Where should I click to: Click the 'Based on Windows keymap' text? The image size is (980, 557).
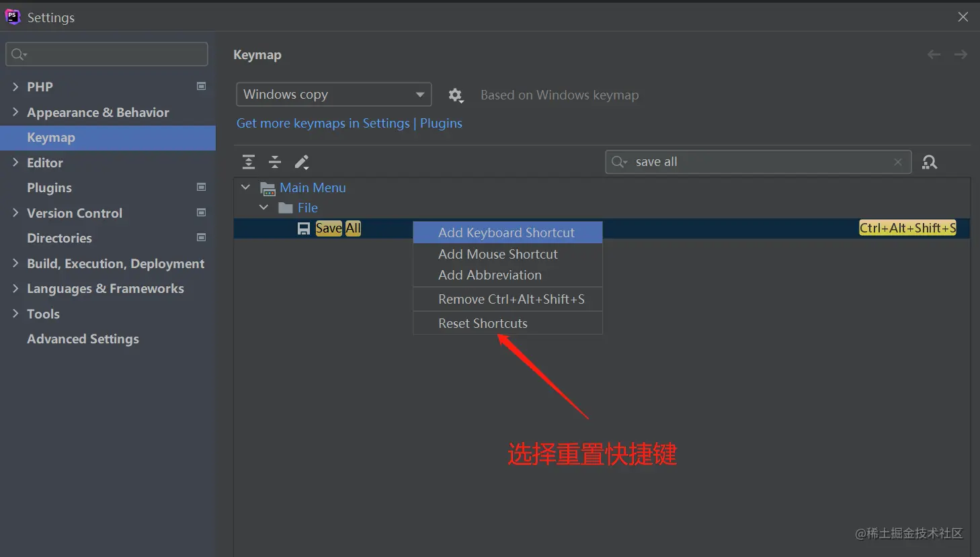pyautogui.click(x=560, y=95)
